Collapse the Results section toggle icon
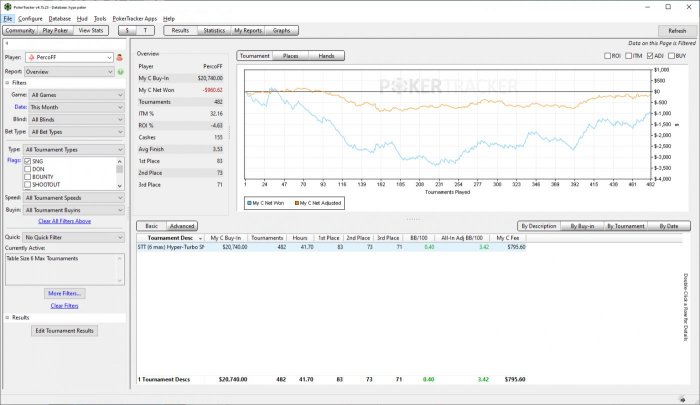Image resolution: width=700 pixels, height=405 pixels. (8, 317)
